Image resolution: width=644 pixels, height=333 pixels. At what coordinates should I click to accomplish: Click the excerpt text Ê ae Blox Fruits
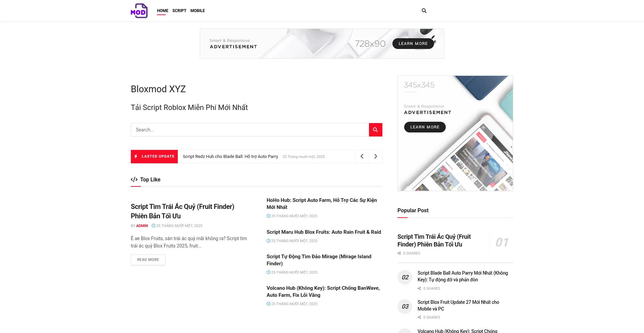[x=189, y=242]
